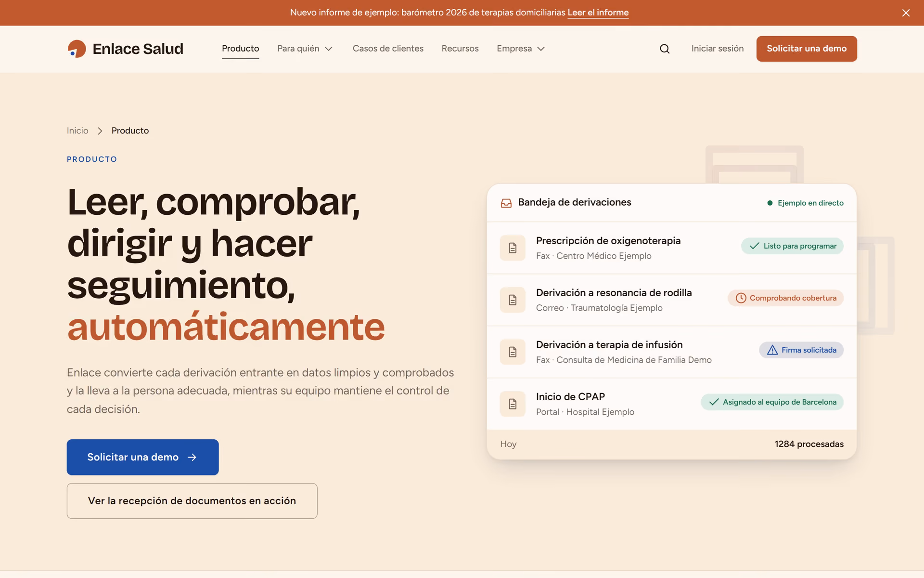Select Prescripción de oxigenoterapia row title

point(608,241)
